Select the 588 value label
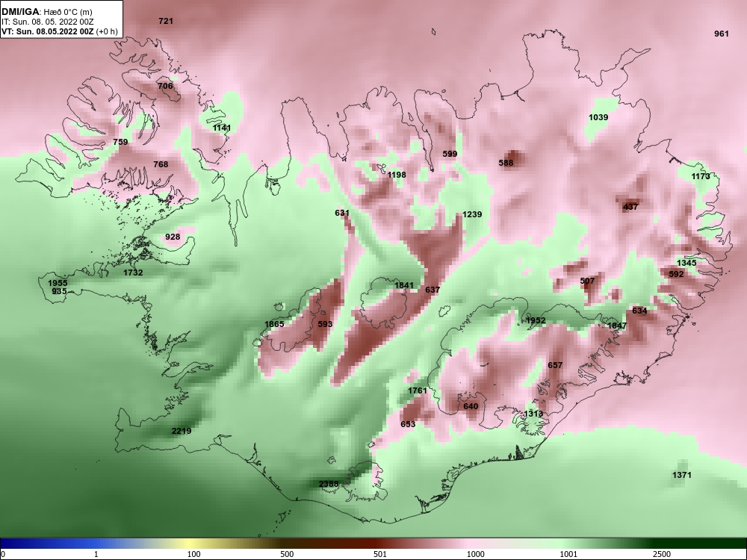 tap(506, 163)
